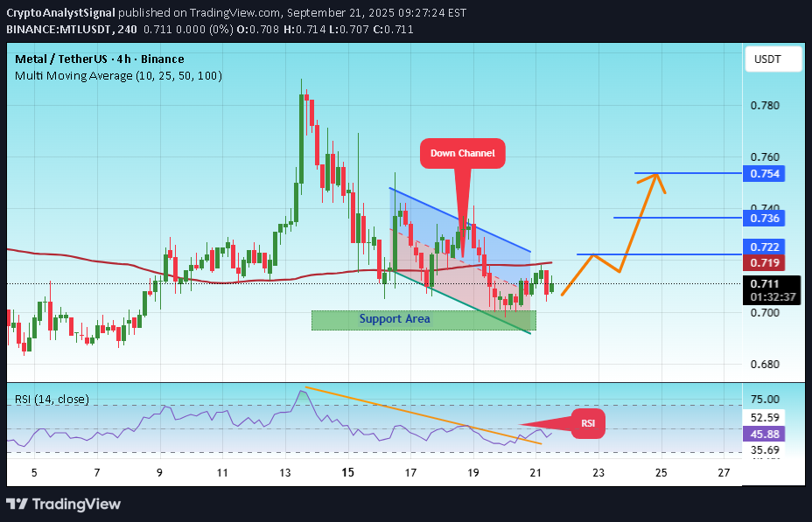Click the 0.680 price axis value
812x522 pixels.
click(x=765, y=365)
